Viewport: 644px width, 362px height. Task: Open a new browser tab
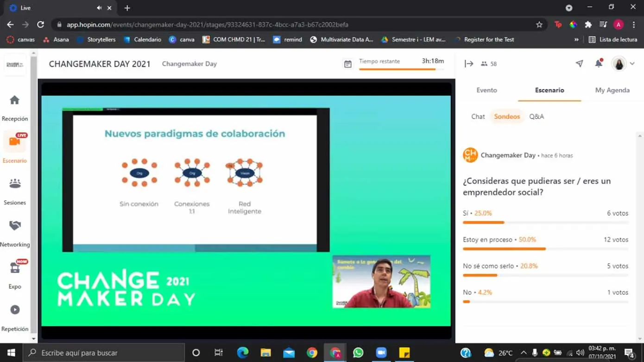tap(127, 8)
